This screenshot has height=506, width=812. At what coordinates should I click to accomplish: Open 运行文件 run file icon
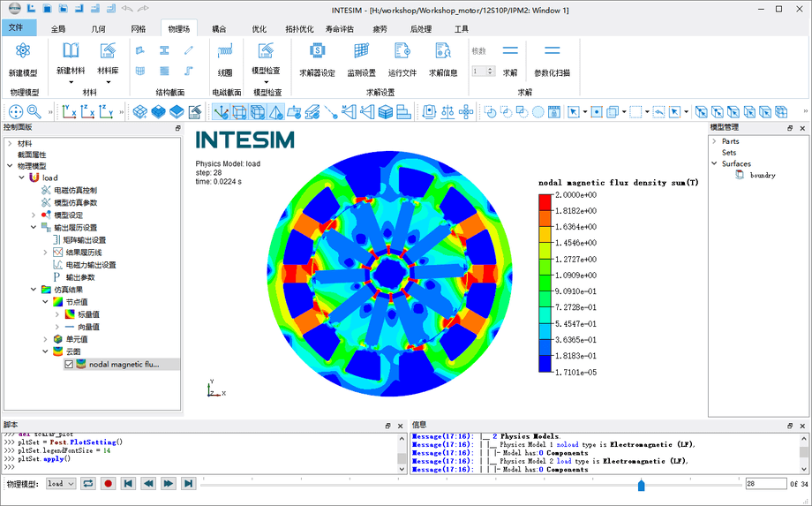(x=402, y=51)
